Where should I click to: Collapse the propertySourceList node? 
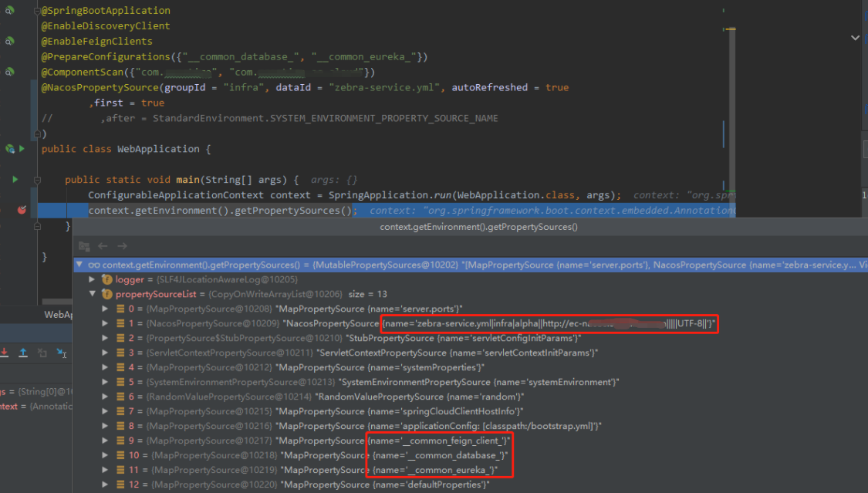click(x=93, y=294)
